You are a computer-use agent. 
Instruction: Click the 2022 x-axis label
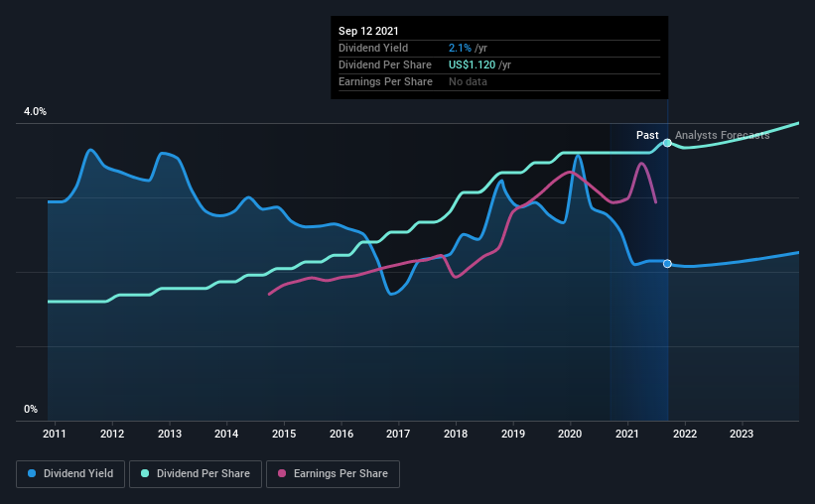pos(685,434)
